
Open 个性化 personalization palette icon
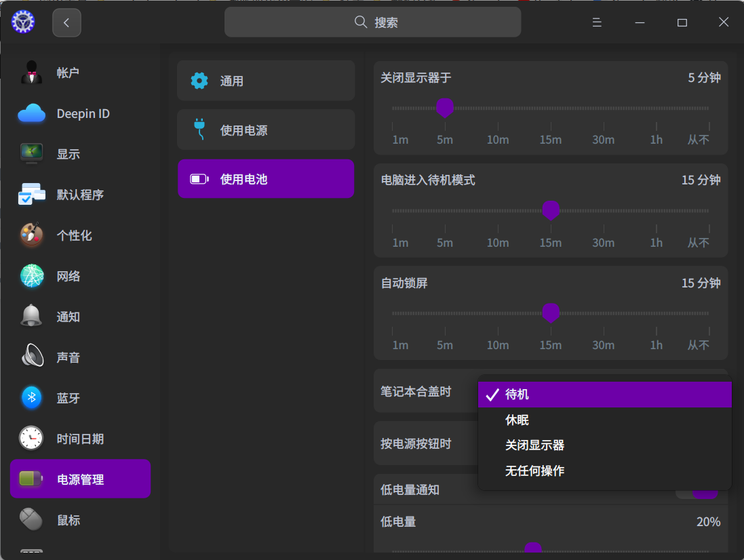[31, 235]
